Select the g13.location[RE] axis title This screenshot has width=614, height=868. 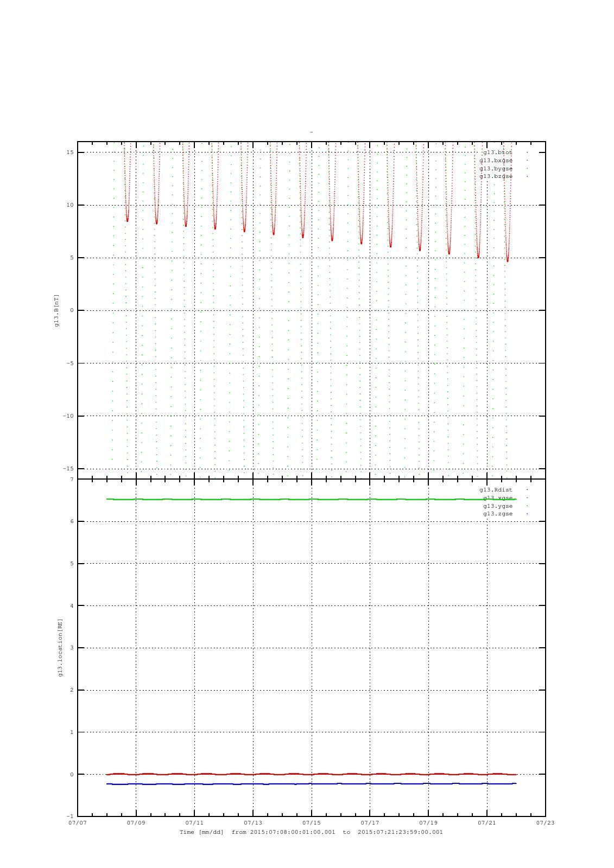[x=60, y=648]
